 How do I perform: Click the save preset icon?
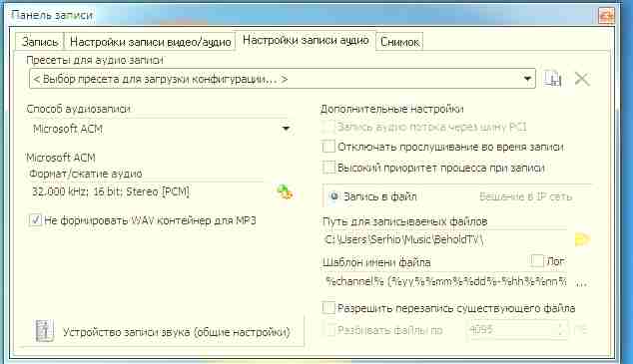point(552,79)
